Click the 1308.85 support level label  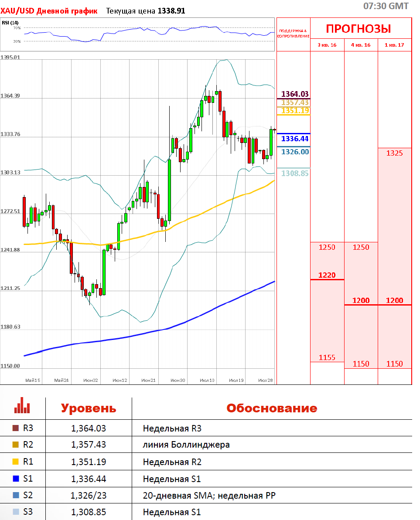[x=294, y=173]
